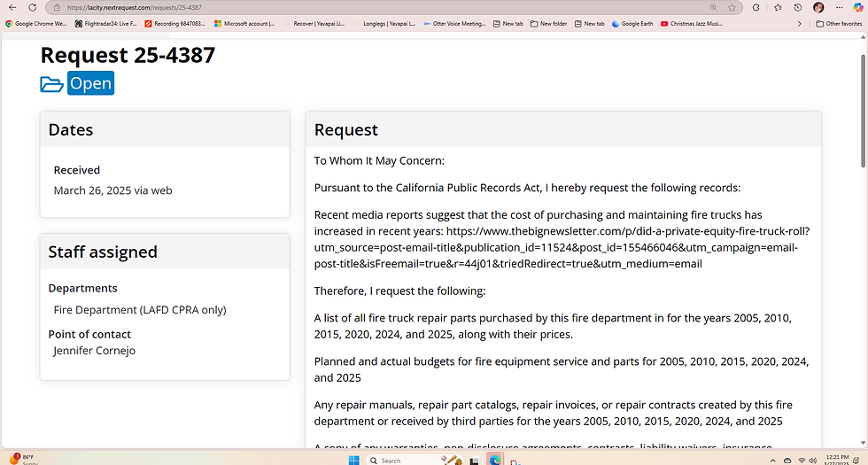Add page to favorites with the star icon
This screenshot has height=465, width=868.
732,8
